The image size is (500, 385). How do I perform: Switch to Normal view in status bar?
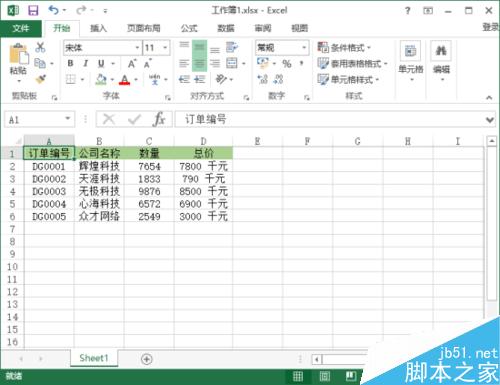tap(298, 376)
